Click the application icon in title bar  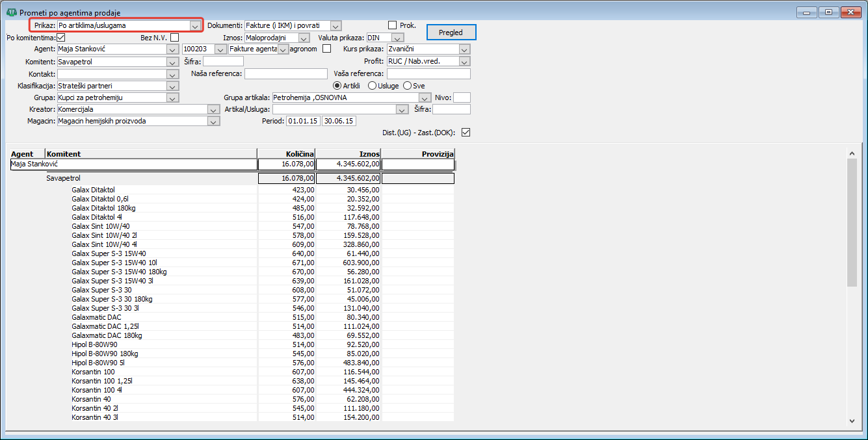click(x=11, y=12)
